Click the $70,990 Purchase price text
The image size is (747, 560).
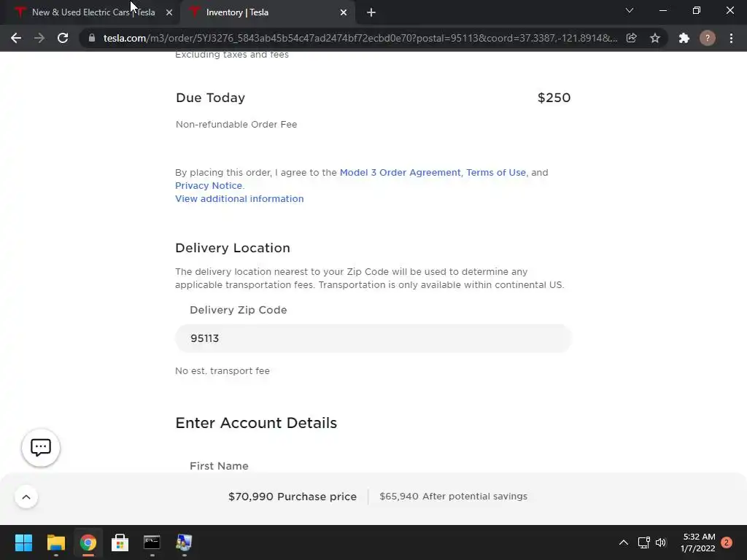click(x=293, y=497)
